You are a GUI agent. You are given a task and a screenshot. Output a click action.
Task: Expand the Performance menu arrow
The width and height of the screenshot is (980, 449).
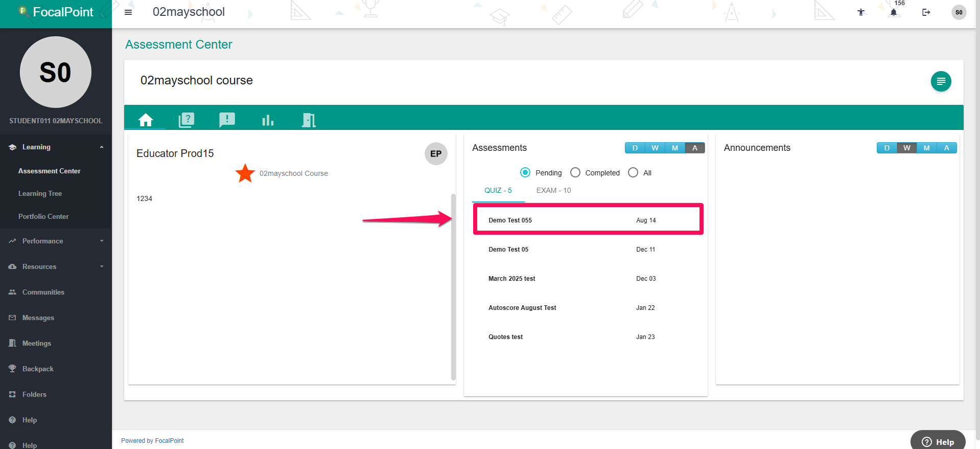coord(102,241)
